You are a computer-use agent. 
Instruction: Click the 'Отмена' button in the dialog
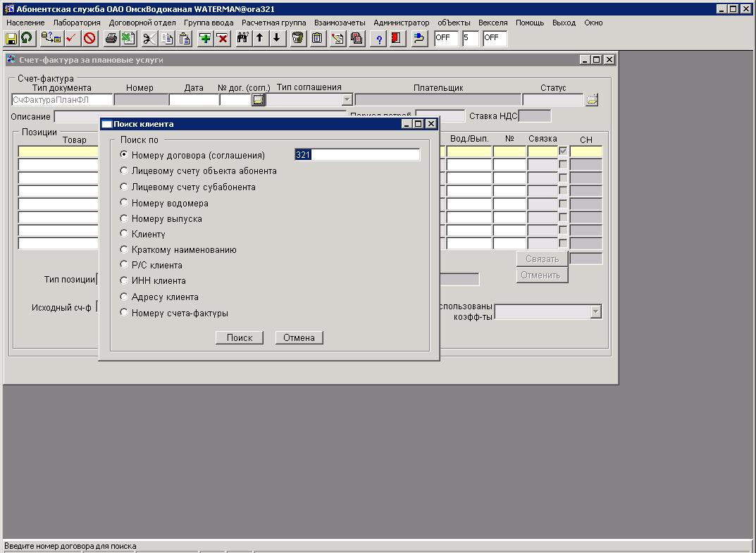(x=299, y=338)
